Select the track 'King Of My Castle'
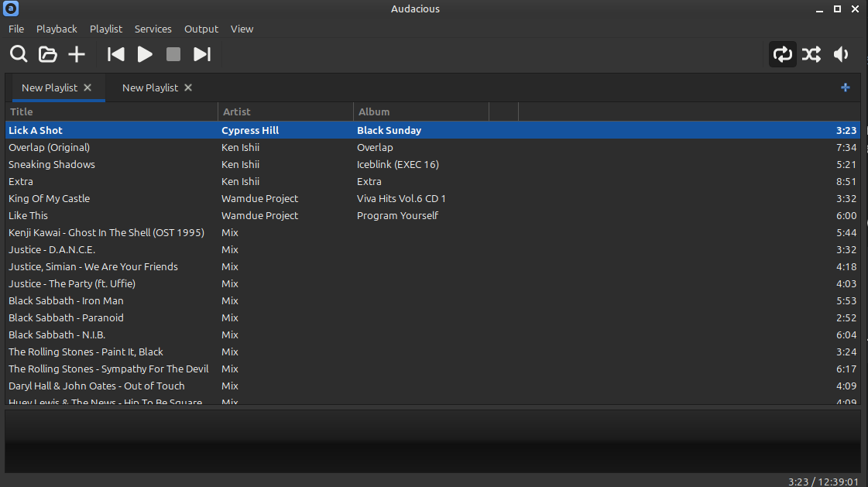Image resolution: width=868 pixels, height=487 pixels. [50, 199]
